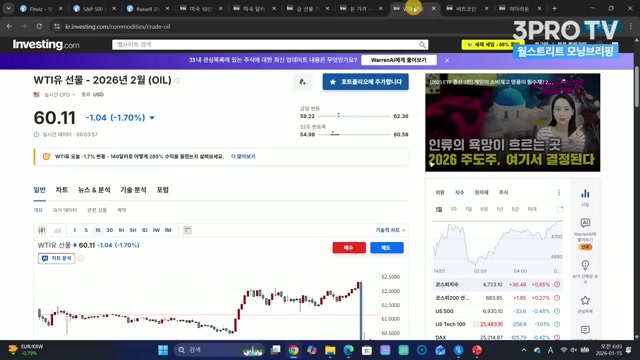640x360 pixels.
Task: Open the Copilot icon in the taskbar
Action: (x=312, y=350)
